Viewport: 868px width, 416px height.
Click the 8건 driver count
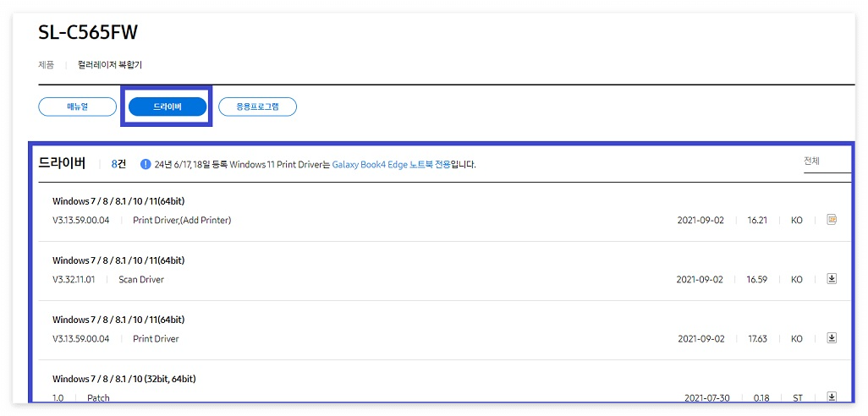click(x=118, y=164)
